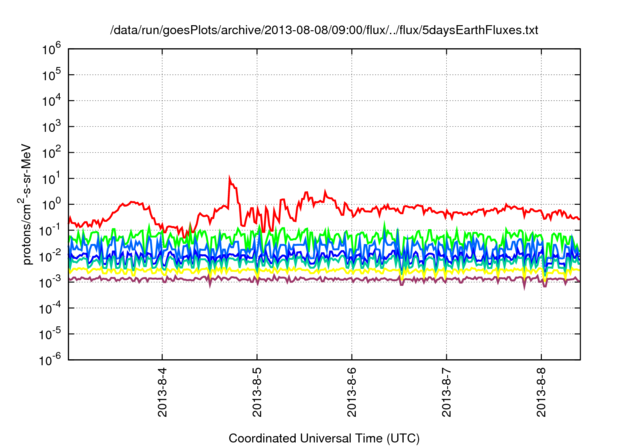Click the red curve's tallest peak near 10^1
This screenshot has height=448, width=640.
[230, 178]
